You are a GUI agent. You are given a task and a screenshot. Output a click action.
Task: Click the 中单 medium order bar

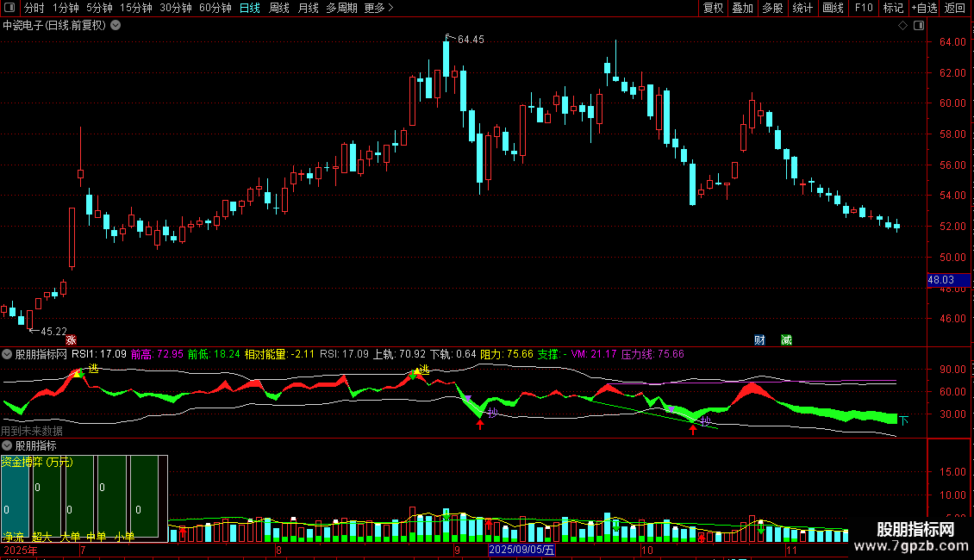click(x=112, y=496)
